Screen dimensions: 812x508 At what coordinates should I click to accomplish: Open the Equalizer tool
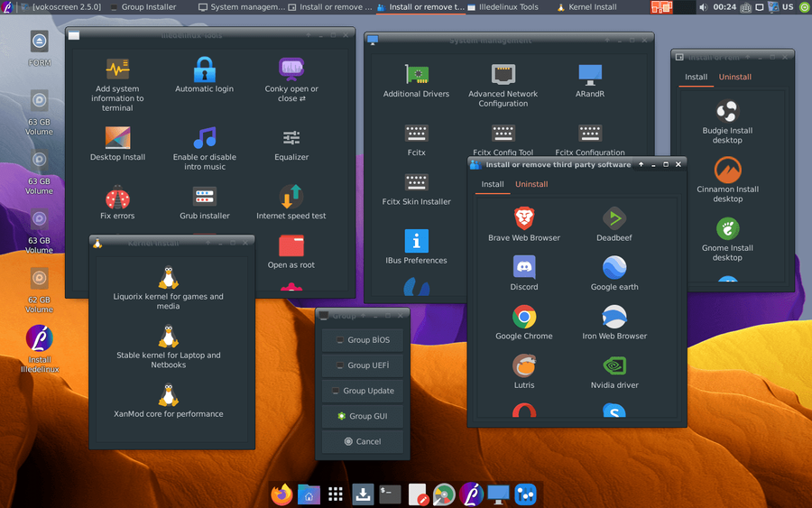[291, 138]
